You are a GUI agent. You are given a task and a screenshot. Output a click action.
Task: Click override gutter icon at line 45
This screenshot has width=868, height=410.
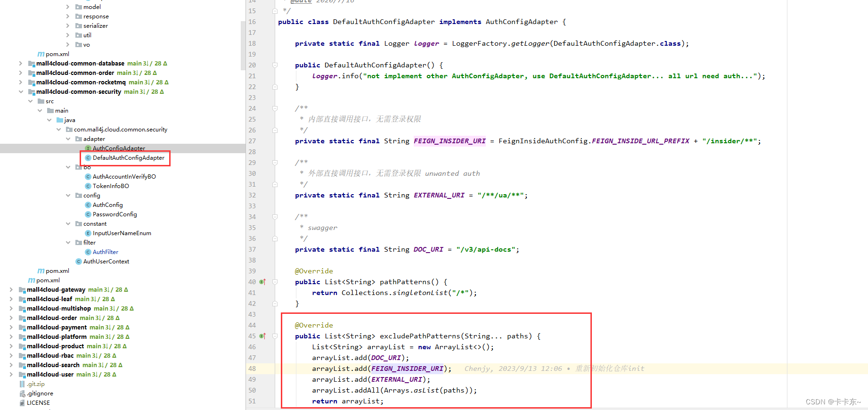262,336
